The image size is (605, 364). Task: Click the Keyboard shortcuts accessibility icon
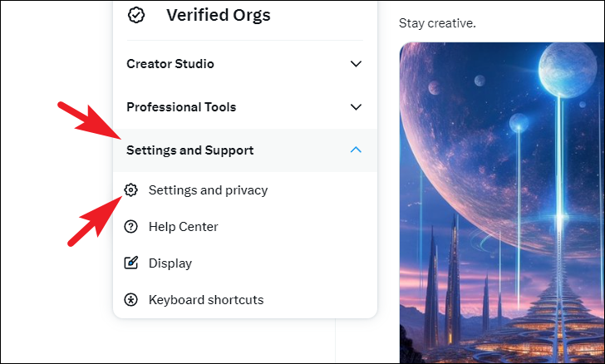pyautogui.click(x=130, y=300)
